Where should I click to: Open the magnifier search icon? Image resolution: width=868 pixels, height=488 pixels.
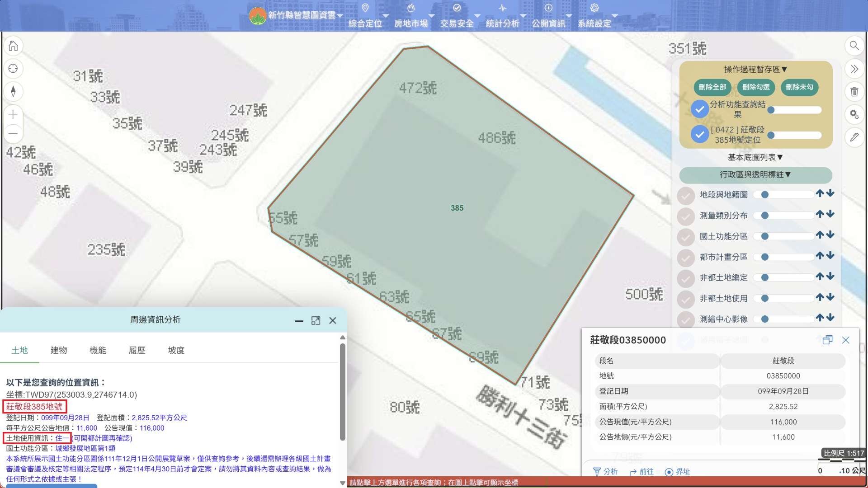pyautogui.click(x=854, y=46)
